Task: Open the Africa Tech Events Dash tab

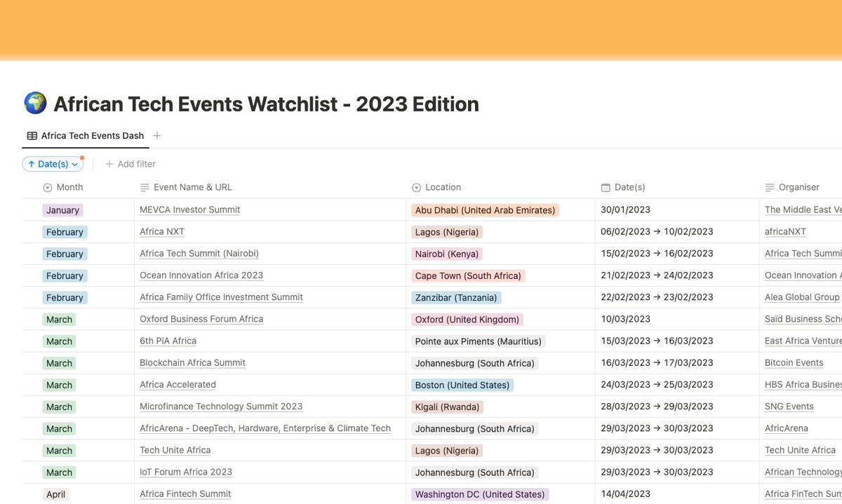Action: [86, 136]
